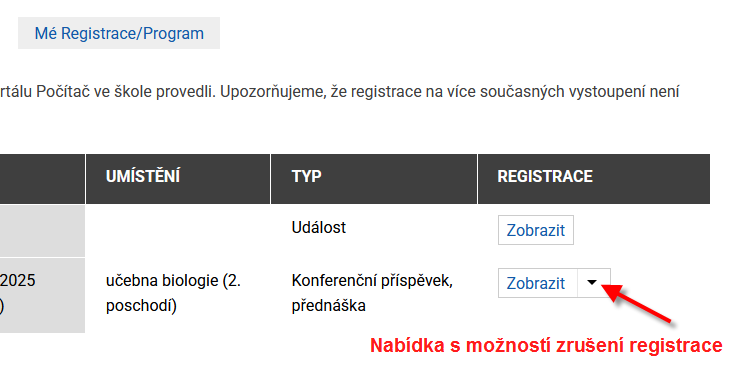Select the empty location cell of Událost row
Viewport: 751px width, 382px height.
178,231
